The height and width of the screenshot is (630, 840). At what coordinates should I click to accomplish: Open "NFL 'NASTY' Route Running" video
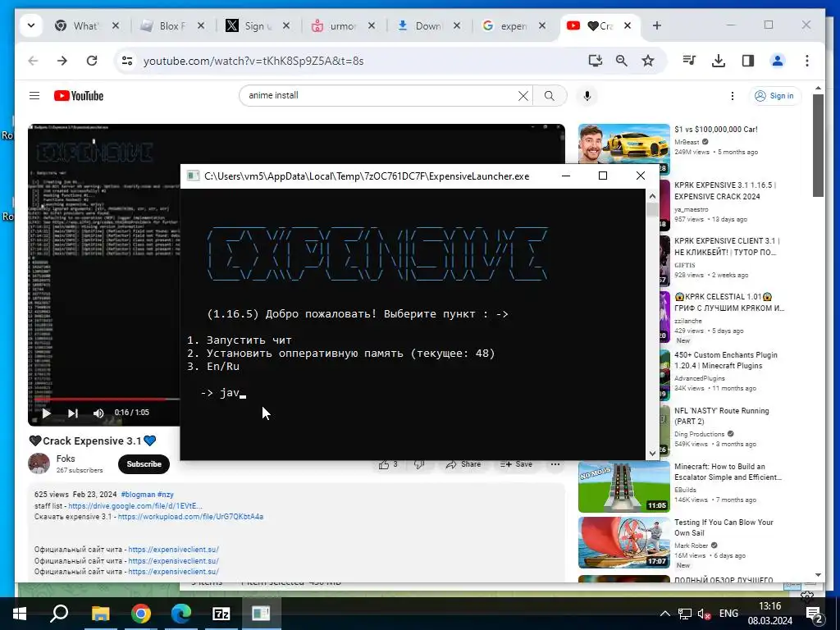pos(721,416)
